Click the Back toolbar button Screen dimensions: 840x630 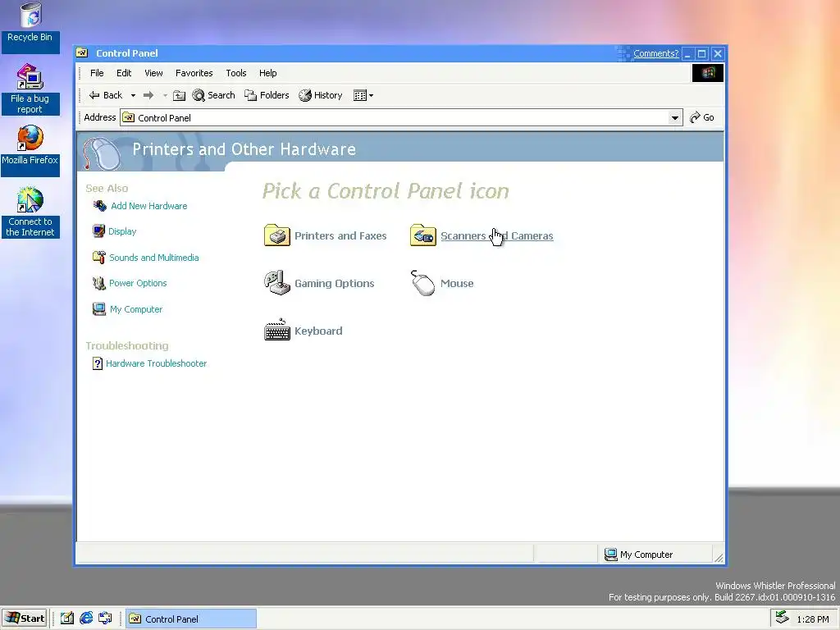[106, 95]
